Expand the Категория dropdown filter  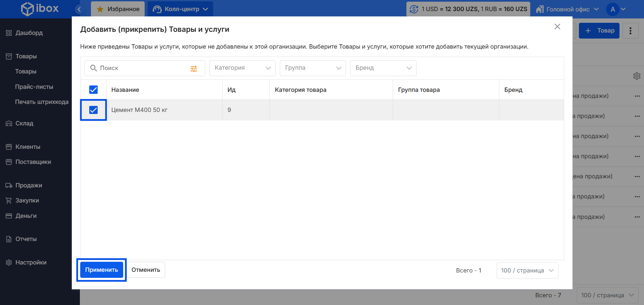(x=242, y=68)
